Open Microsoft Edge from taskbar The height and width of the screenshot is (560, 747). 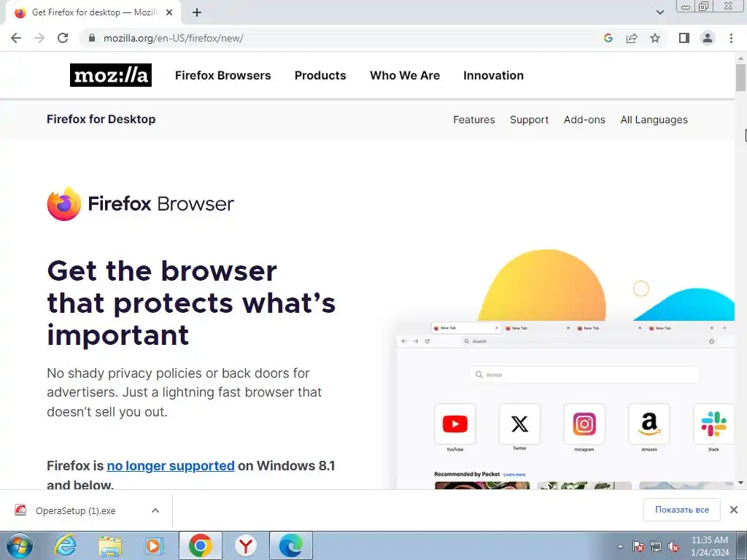tap(291, 545)
